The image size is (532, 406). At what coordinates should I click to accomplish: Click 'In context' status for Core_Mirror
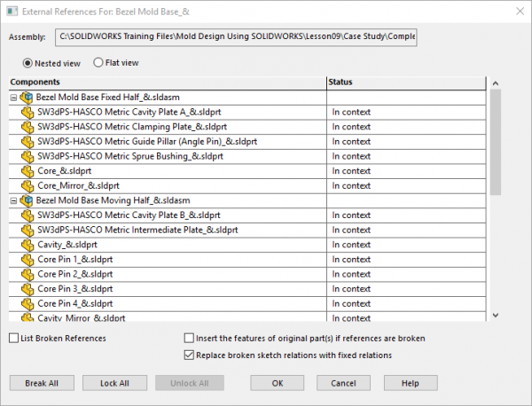tap(351, 186)
